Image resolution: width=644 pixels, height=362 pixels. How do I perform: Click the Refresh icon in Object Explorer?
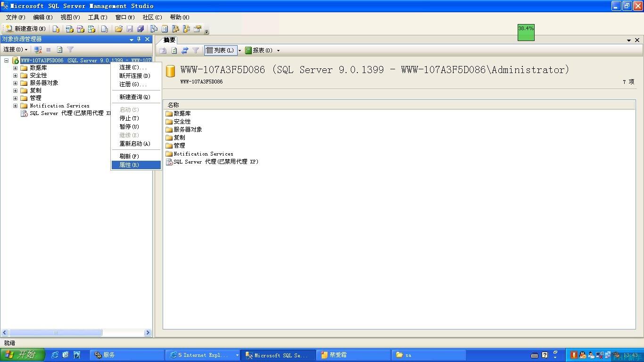pos(59,49)
